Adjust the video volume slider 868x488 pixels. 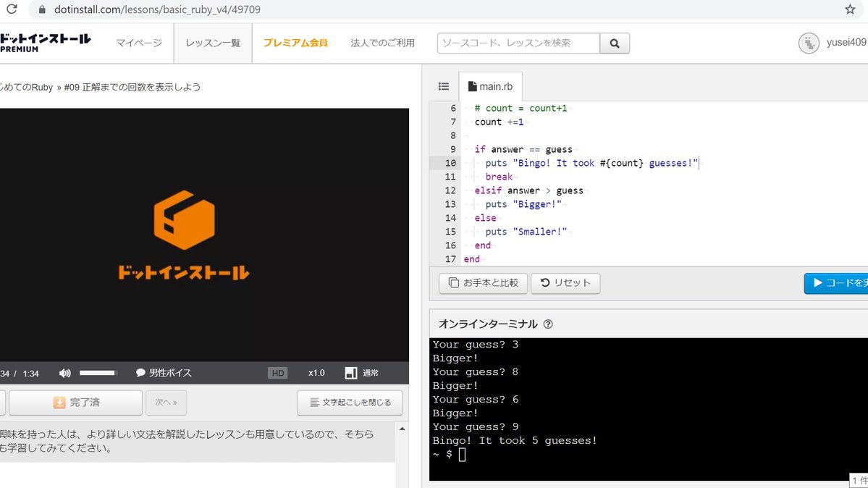[x=98, y=373]
